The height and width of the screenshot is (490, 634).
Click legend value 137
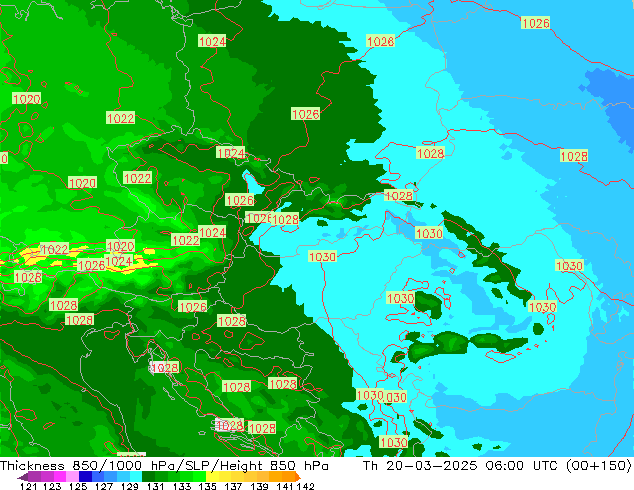click(x=233, y=486)
